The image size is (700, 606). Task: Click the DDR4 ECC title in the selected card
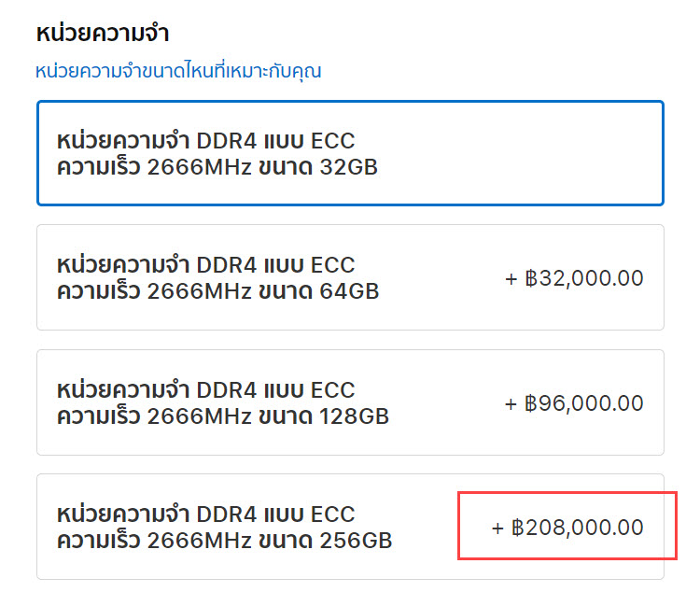point(205,140)
